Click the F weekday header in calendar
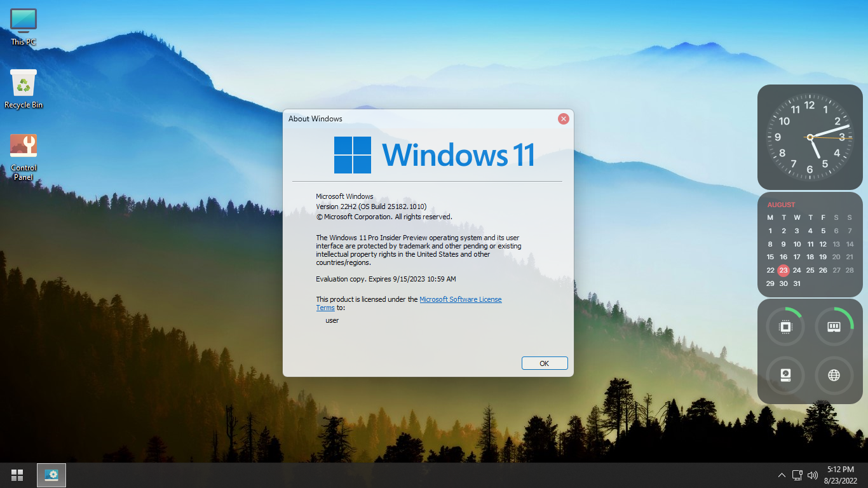Screen dimensions: 868x488 [823, 218]
